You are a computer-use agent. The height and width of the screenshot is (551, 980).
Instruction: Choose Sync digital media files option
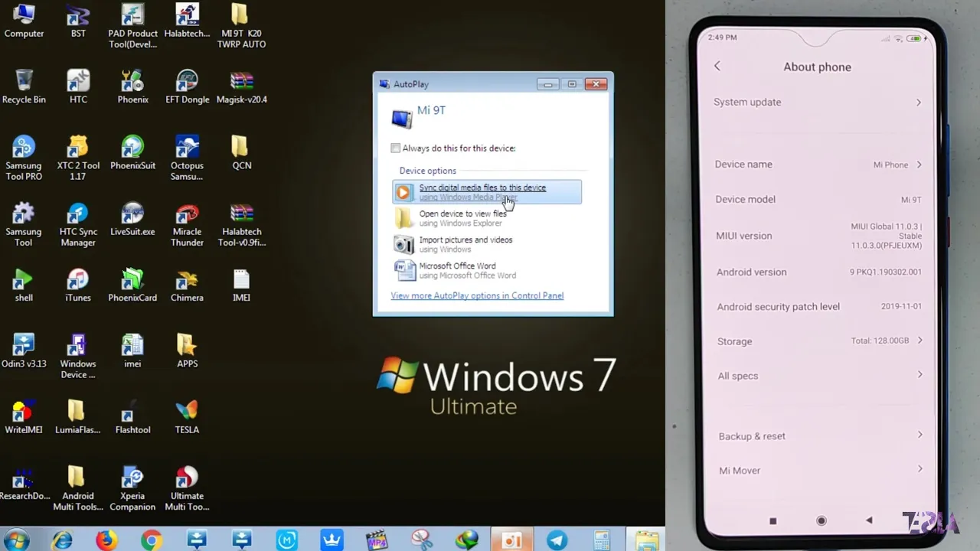point(487,192)
